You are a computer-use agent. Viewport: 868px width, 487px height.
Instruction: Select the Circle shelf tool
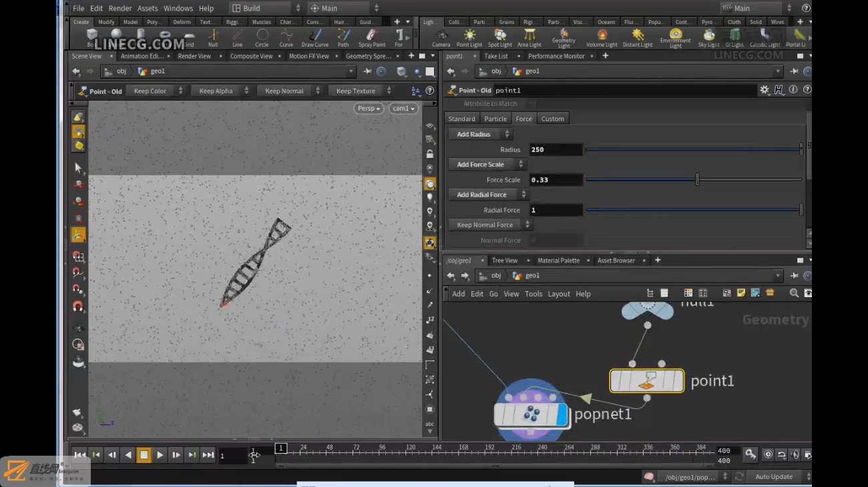click(x=262, y=37)
